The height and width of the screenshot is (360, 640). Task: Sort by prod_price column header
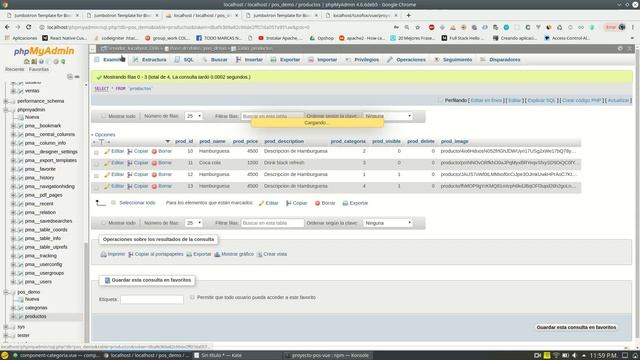coord(245,141)
